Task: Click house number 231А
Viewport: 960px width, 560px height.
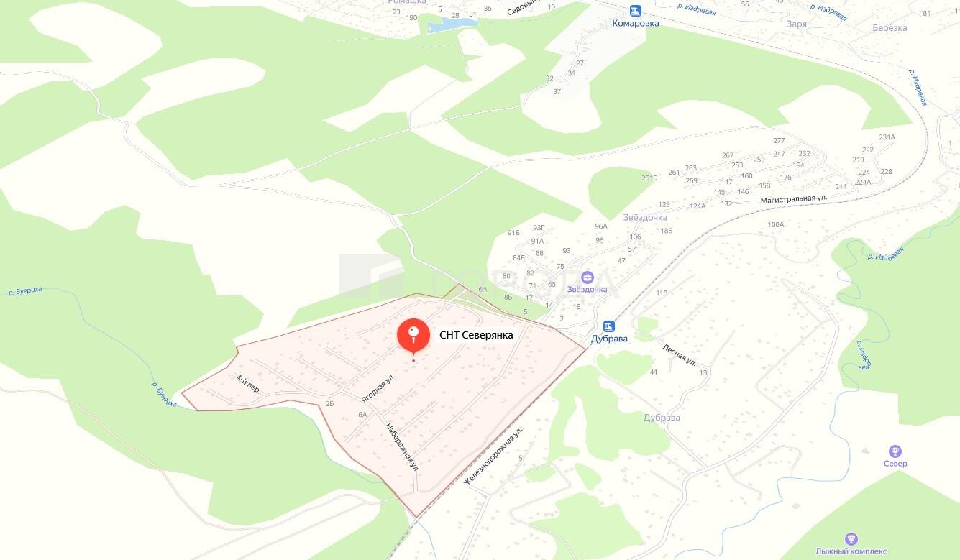Action: [887, 137]
